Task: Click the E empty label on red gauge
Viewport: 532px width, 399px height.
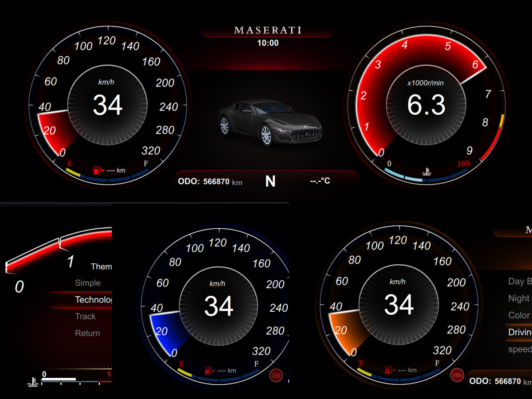Action: 70,164
